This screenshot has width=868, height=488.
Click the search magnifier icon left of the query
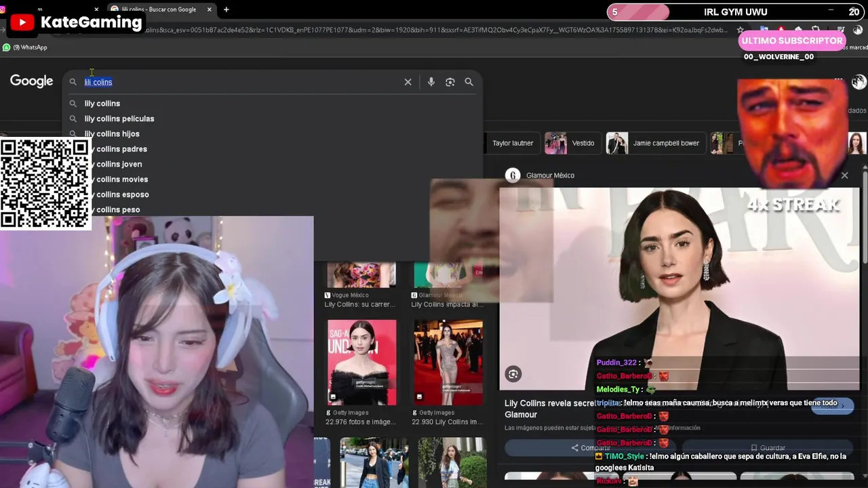point(73,82)
